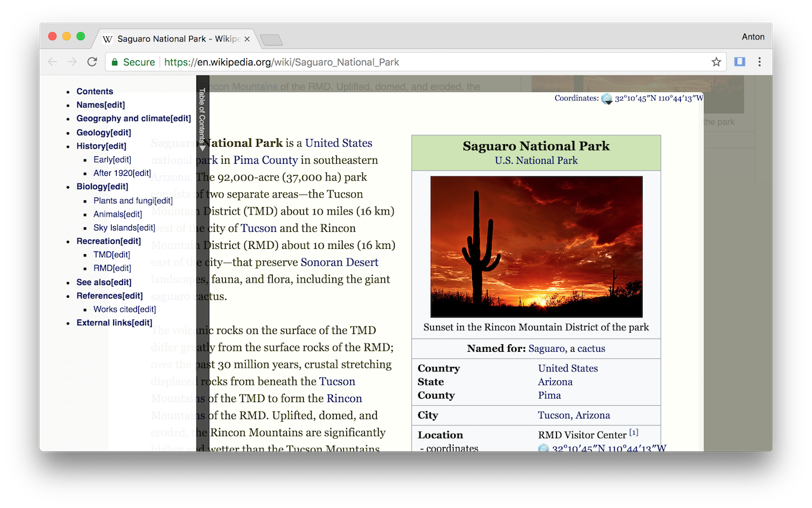Bookmark the page using the star icon
The height and width of the screenshot is (508, 812).
click(716, 62)
